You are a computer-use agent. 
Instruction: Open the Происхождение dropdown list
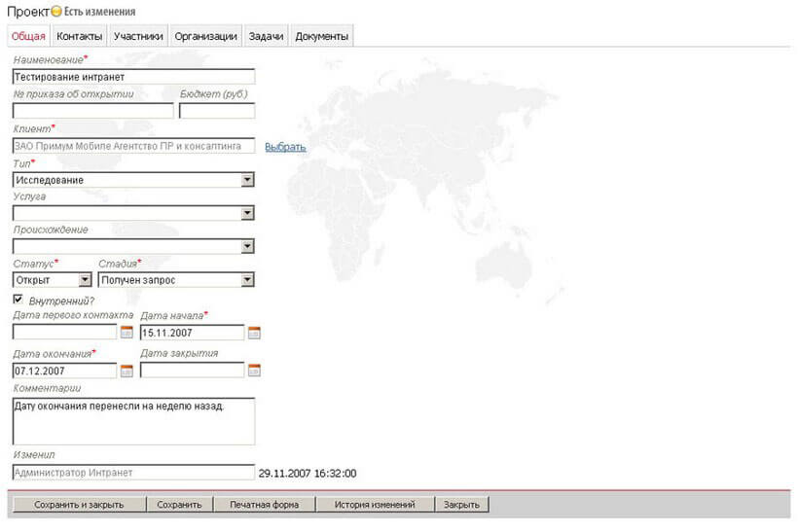(247, 246)
